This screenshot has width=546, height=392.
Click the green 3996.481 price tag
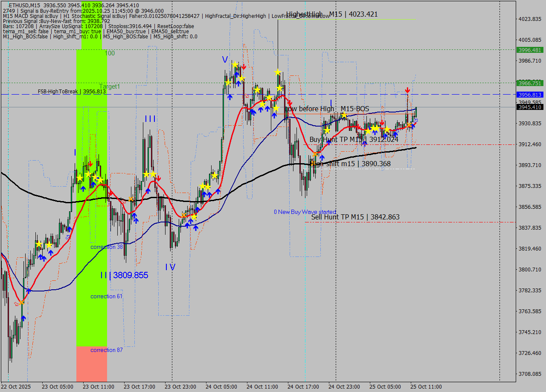click(529, 50)
